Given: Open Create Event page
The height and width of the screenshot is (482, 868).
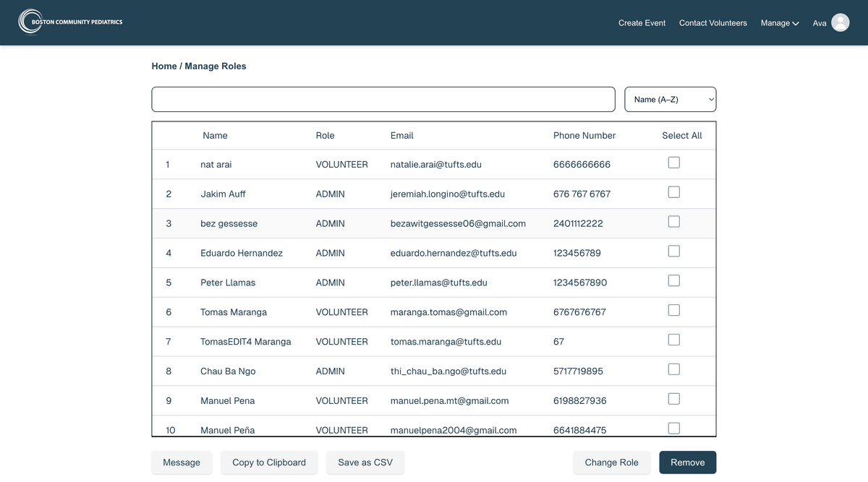Looking at the screenshot, I should click(642, 23).
